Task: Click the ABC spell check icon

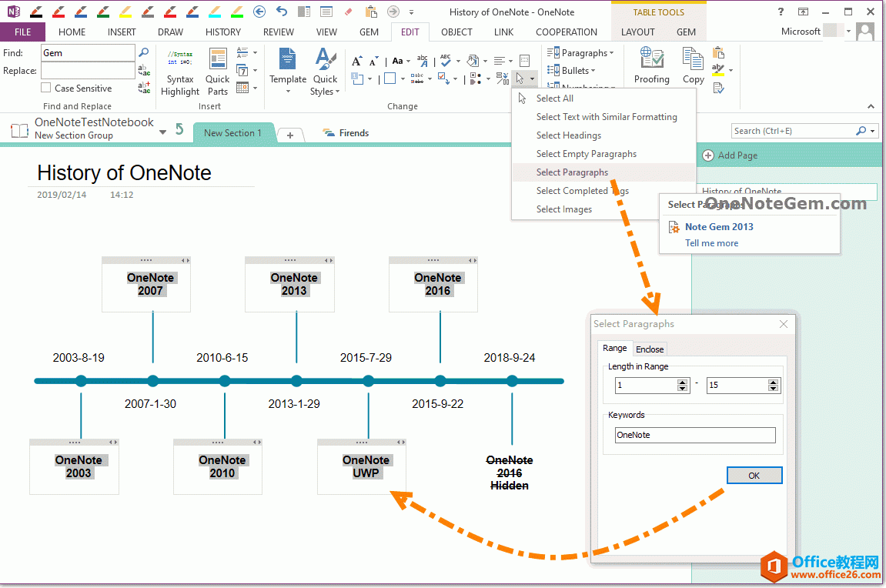Action: (446, 61)
